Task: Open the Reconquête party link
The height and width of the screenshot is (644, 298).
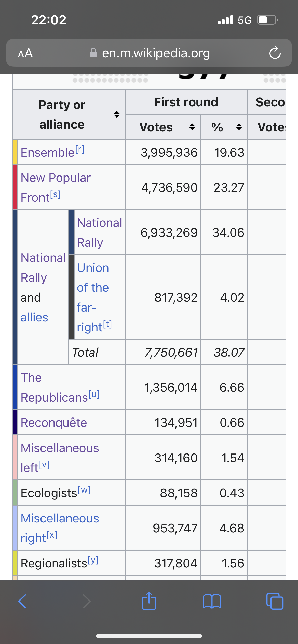Action: (x=54, y=422)
